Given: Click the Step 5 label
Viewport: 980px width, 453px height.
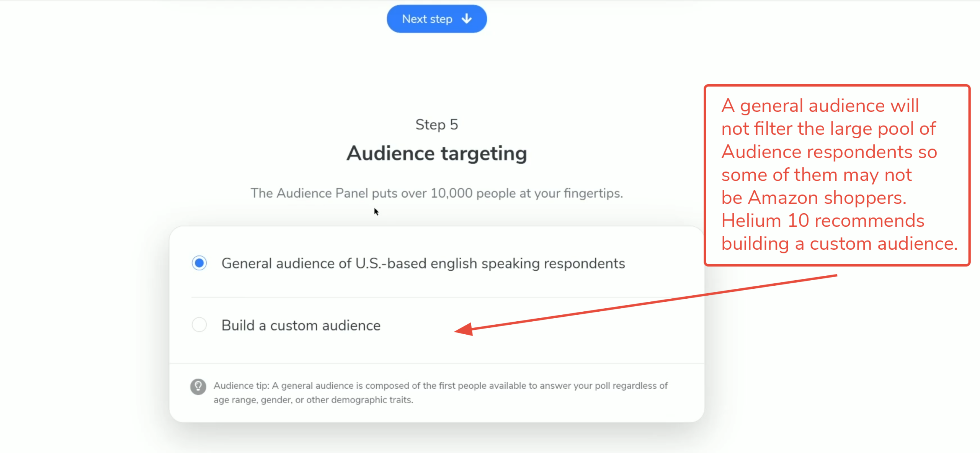Looking at the screenshot, I should click(x=436, y=124).
